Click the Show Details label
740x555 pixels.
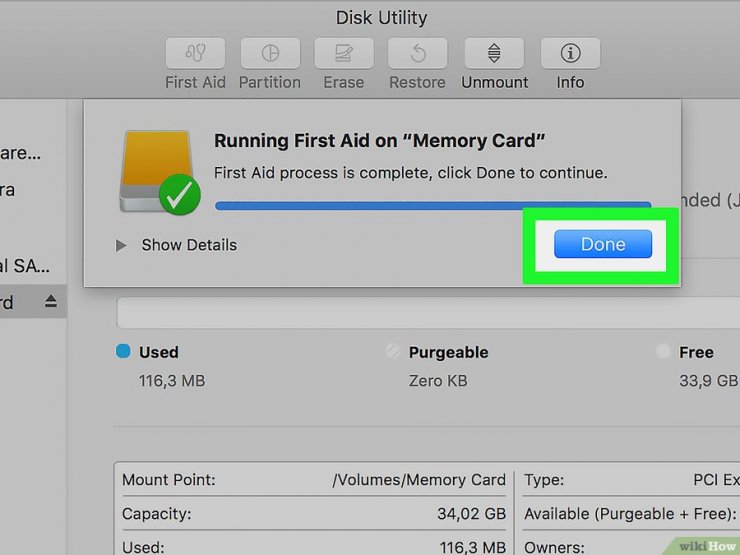click(189, 245)
